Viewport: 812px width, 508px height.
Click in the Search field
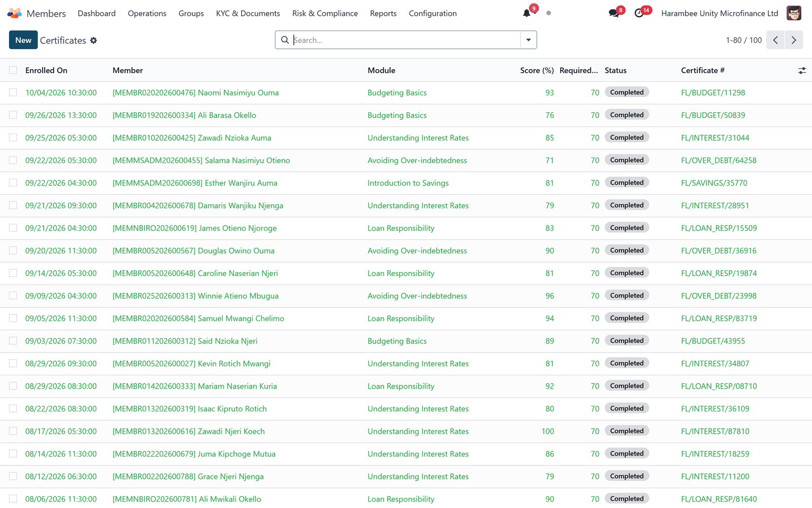pos(406,40)
